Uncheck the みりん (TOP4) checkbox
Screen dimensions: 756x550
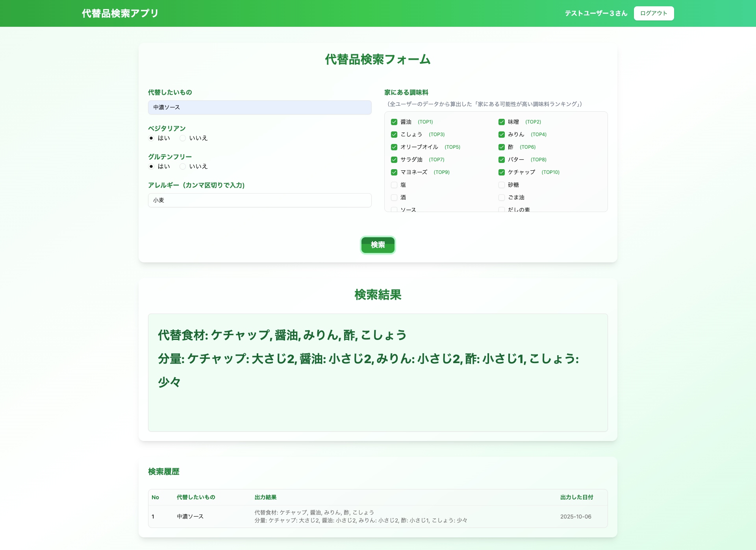pyautogui.click(x=502, y=135)
